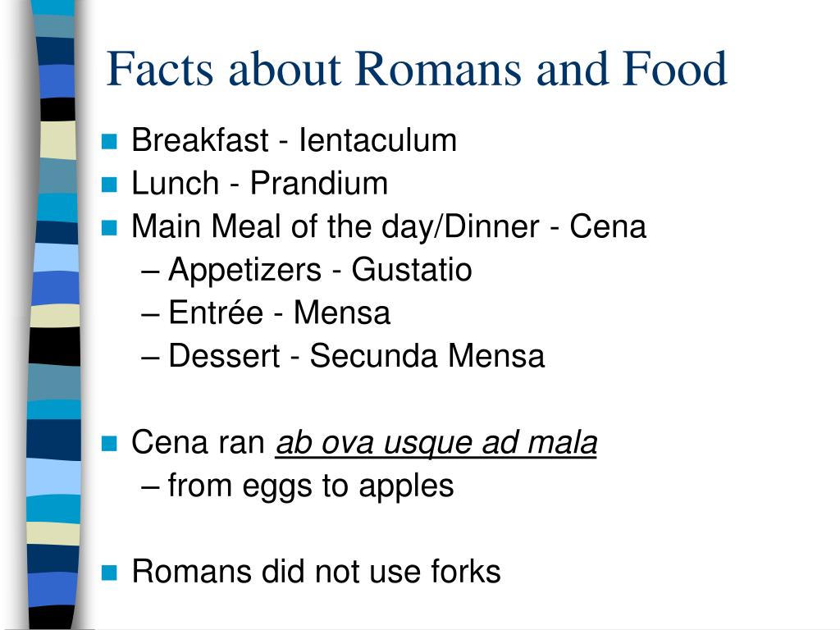Click the underlined ab ova usque ad mala
840x630 pixels.
click(x=436, y=443)
